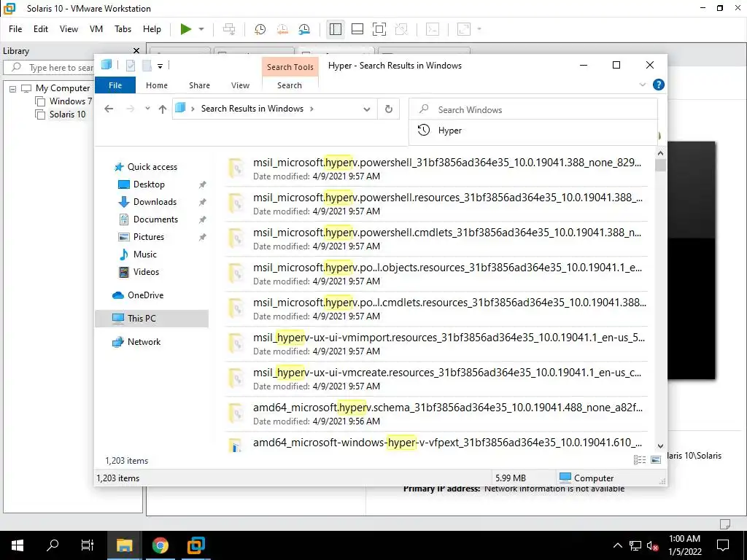Switch to the Explorer View ribbon tab
Viewport: 747px width, 560px height.
tap(240, 85)
